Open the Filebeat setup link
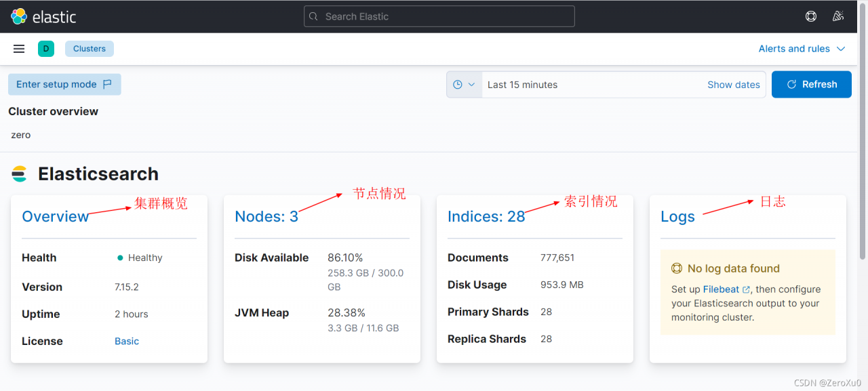The width and height of the screenshot is (868, 391). [x=721, y=289]
